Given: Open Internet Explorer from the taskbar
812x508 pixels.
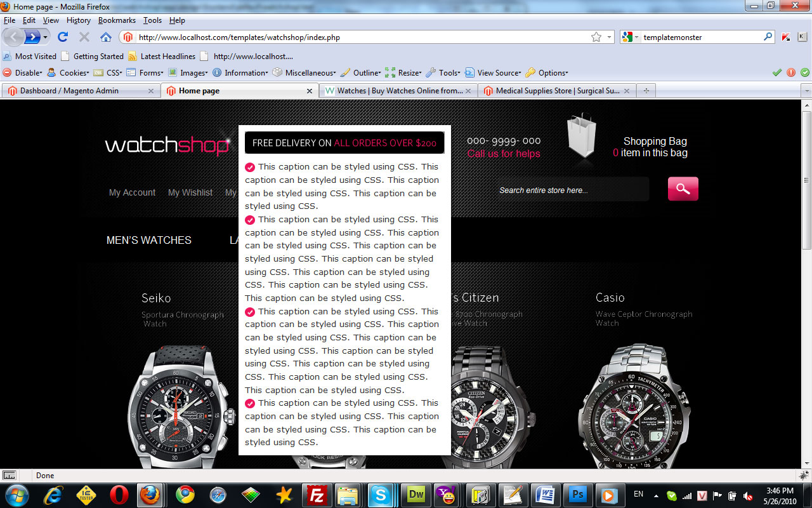Looking at the screenshot, I should tap(53, 495).
